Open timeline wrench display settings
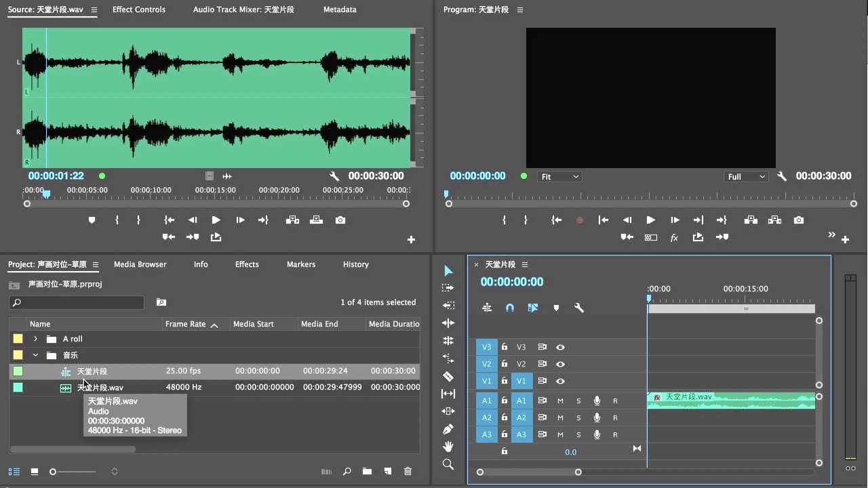 [x=579, y=308]
